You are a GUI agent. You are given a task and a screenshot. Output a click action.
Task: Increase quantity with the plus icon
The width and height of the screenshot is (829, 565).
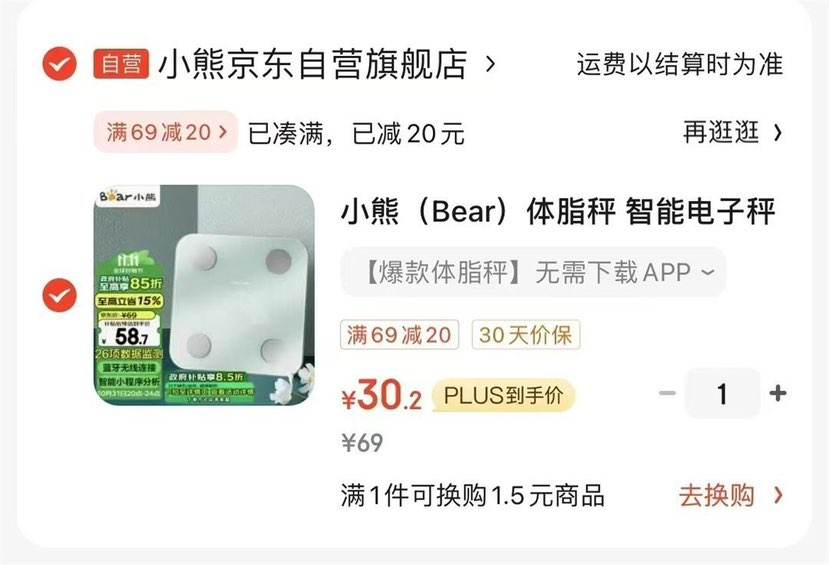point(778,393)
